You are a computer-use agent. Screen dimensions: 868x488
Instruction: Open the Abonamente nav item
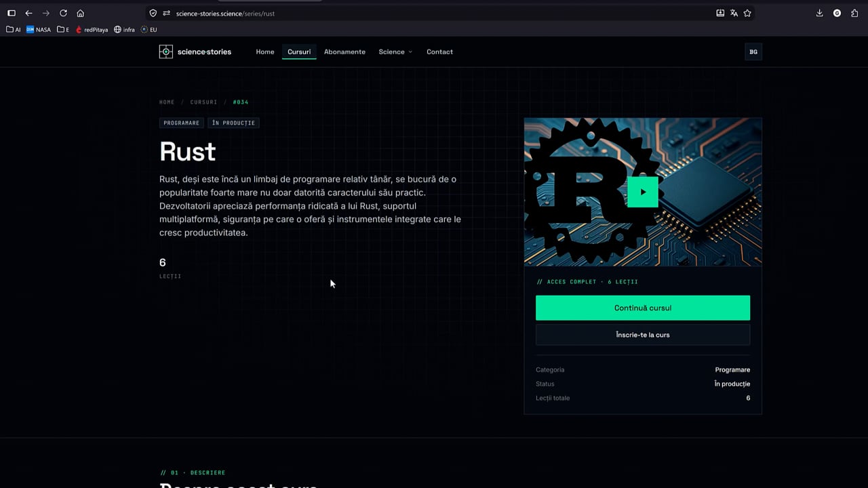coord(344,52)
